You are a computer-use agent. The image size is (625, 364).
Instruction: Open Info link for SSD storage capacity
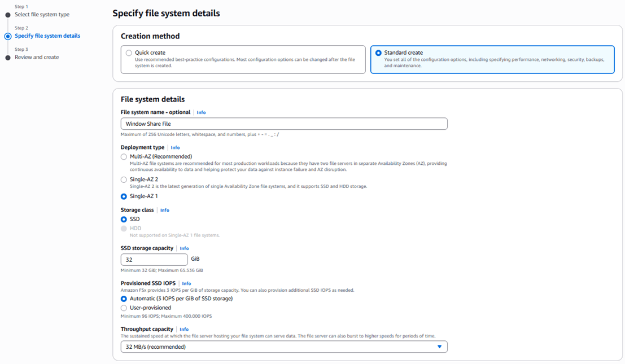184,248
